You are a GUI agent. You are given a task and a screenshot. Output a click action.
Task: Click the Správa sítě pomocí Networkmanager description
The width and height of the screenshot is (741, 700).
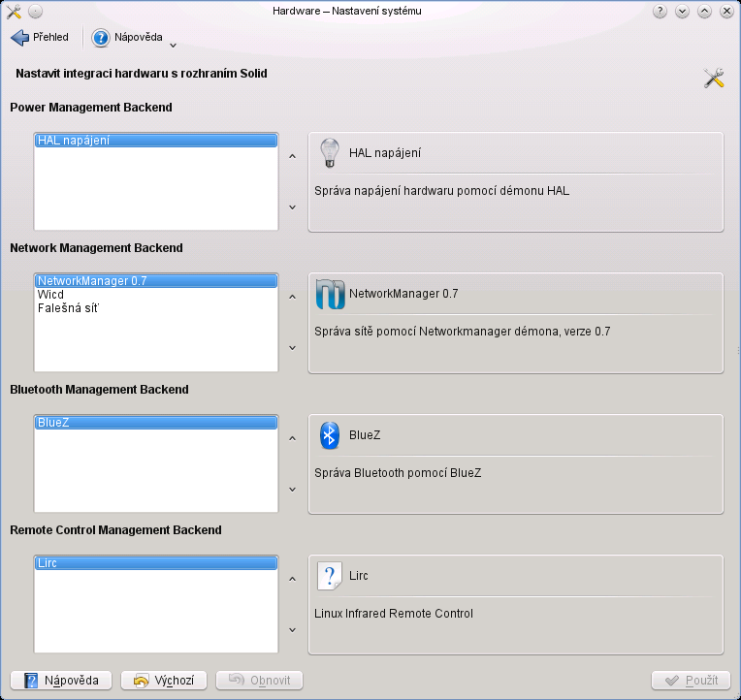click(x=463, y=332)
